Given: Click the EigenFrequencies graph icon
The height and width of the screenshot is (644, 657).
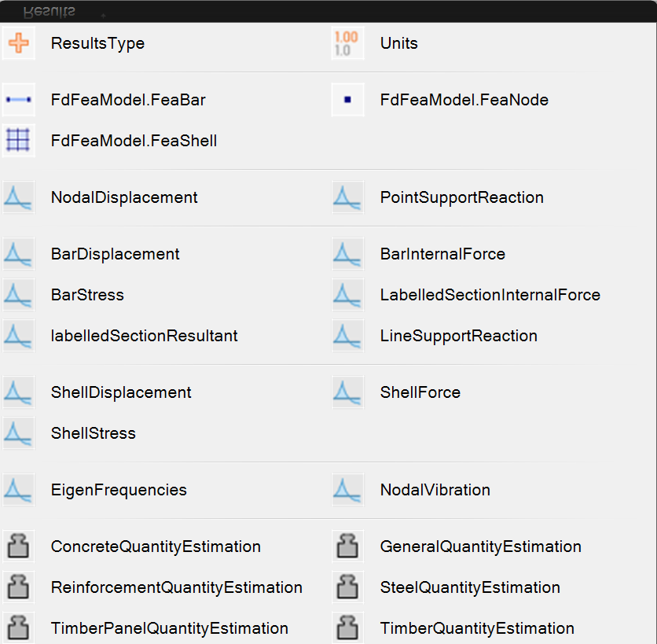Looking at the screenshot, I should point(19,490).
